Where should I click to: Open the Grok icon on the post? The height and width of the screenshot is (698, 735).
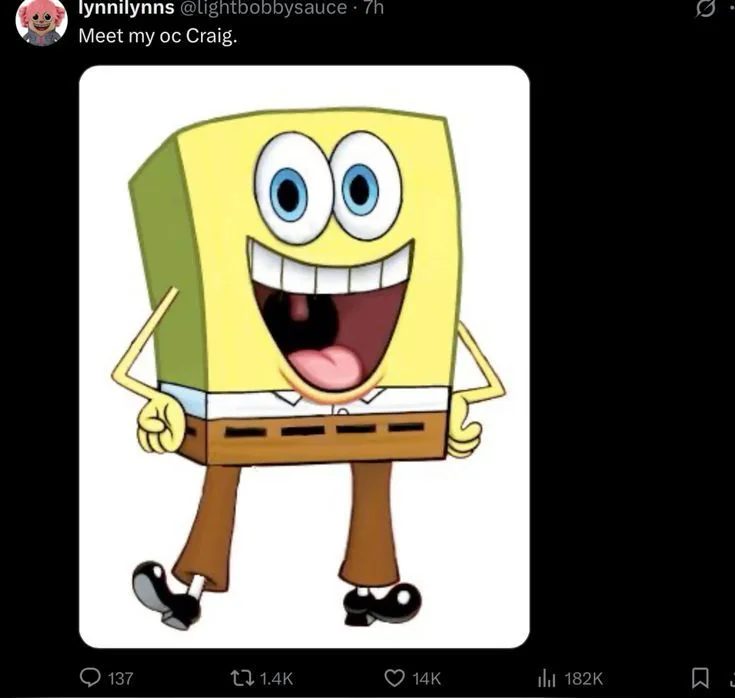pyautogui.click(x=705, y=9)
